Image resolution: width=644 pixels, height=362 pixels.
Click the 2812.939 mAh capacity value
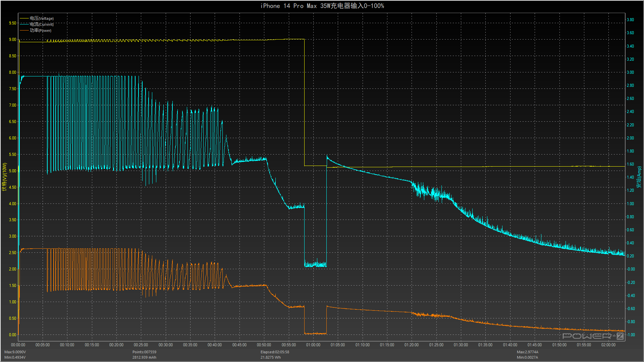144,357
